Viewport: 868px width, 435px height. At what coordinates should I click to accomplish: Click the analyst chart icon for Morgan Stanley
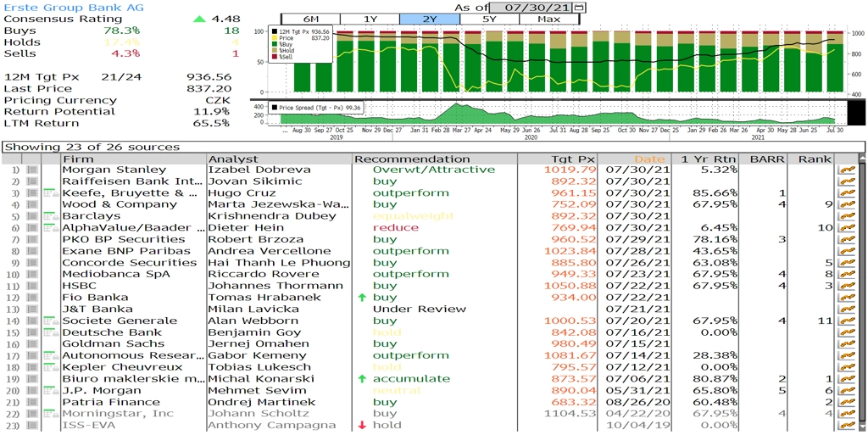pyautogui.click(x=847, y=170)
